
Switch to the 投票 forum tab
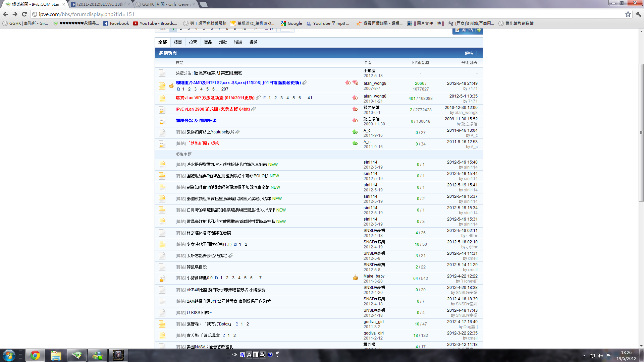193,42
